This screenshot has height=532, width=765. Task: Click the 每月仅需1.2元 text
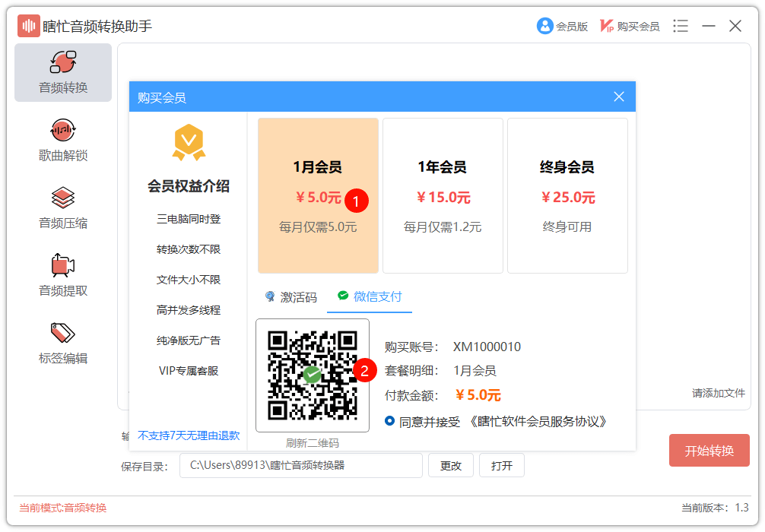click(443, 226)
